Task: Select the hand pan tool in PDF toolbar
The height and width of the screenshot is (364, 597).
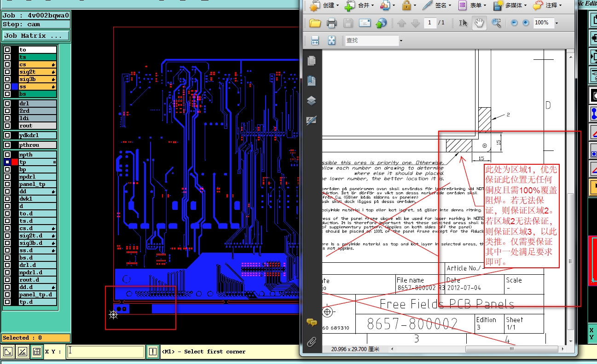Action: coord(480,23)
